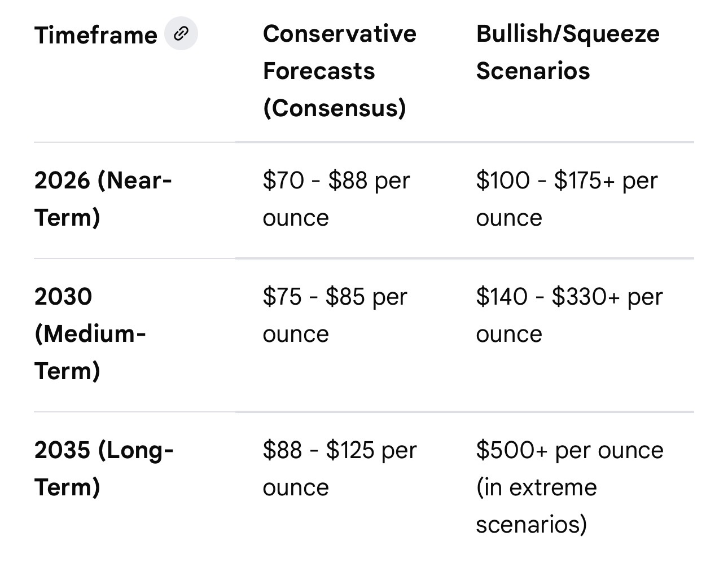Click the 2026 (Near-Term) row label

tap(103, 199)
